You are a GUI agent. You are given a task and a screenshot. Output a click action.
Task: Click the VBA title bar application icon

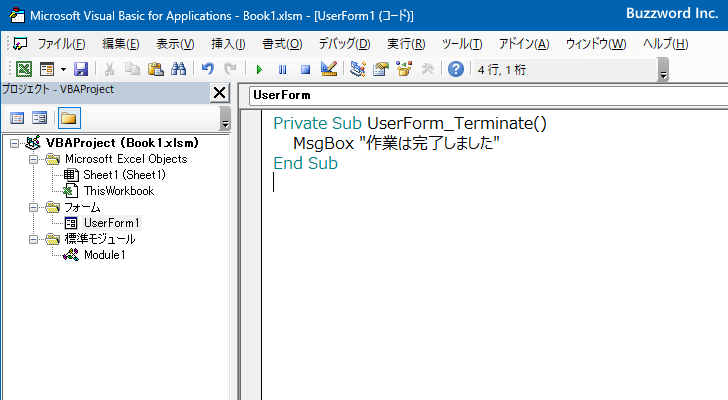pyautogui.click(x=17, y=15)
